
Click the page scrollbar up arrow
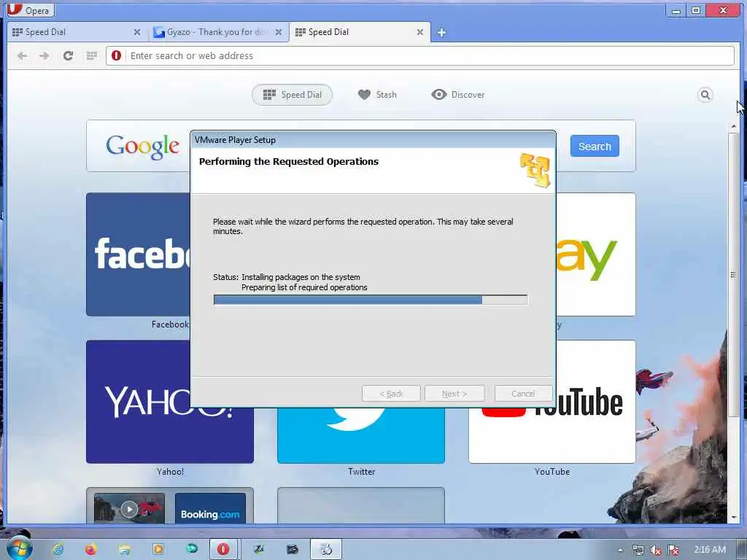(x=734, y=126)
